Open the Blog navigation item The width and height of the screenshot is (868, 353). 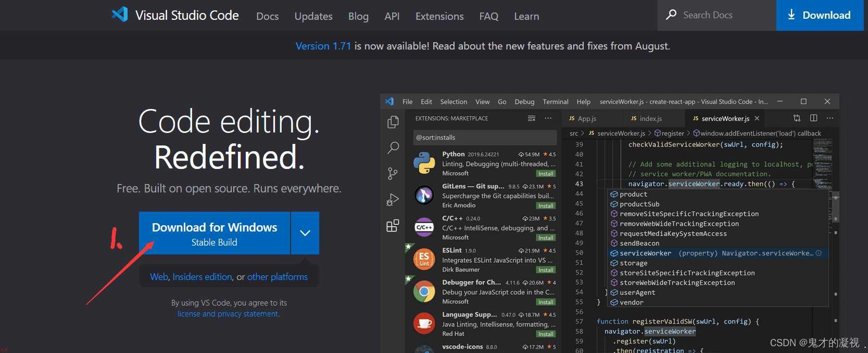358,16
